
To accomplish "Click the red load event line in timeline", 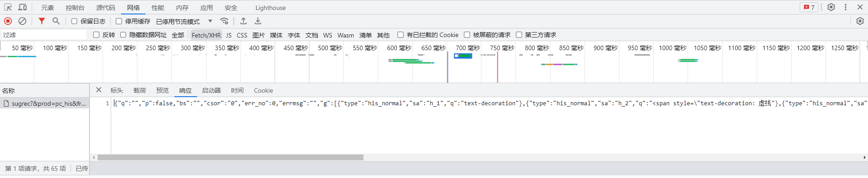I will click(497, 67).
